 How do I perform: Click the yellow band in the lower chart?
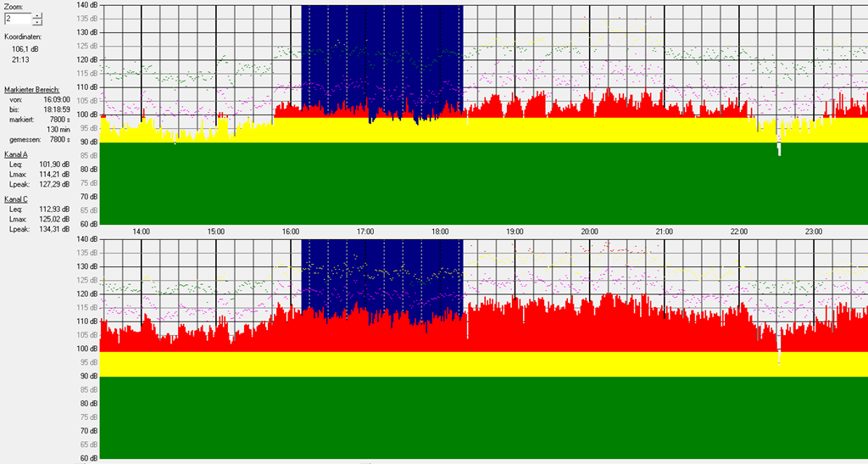[483, 364]
